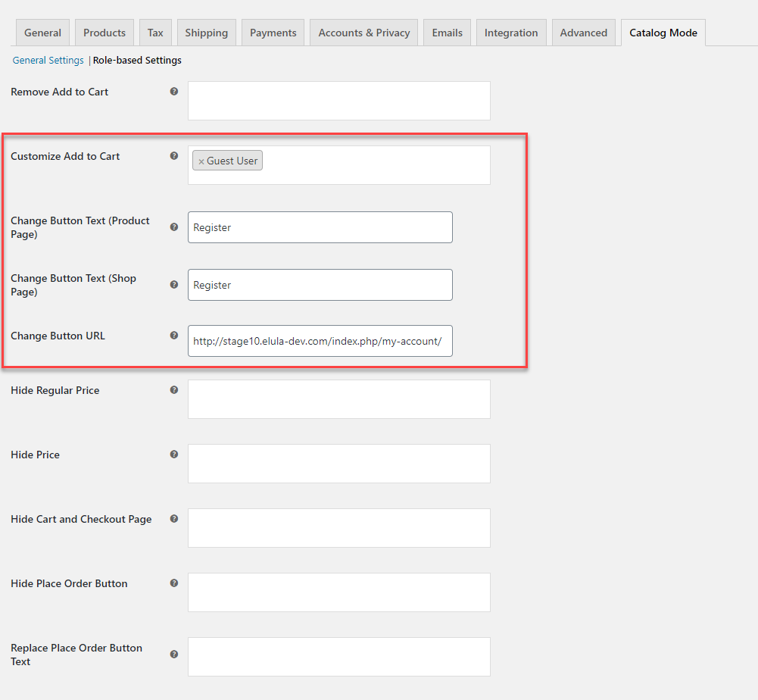Open the Role-based Settings section link
Viewport: 758px width, 700px height.
(137, 60)
